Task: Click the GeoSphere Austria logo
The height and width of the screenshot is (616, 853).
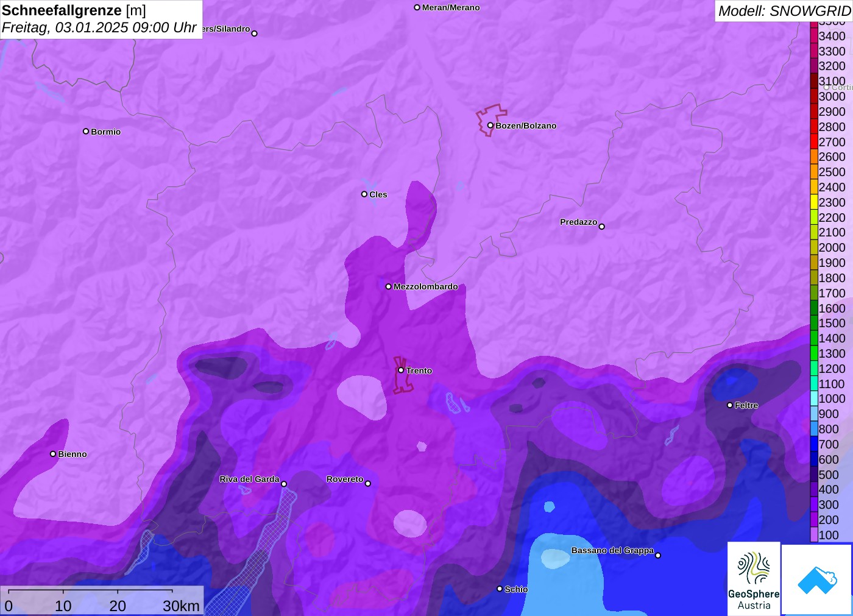Action: [x=754, y=578]
